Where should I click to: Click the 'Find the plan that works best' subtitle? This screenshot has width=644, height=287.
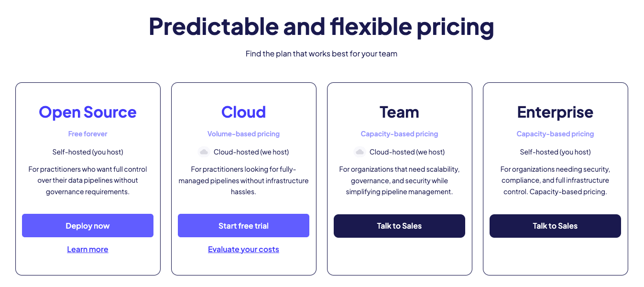(x=321, y=54)
